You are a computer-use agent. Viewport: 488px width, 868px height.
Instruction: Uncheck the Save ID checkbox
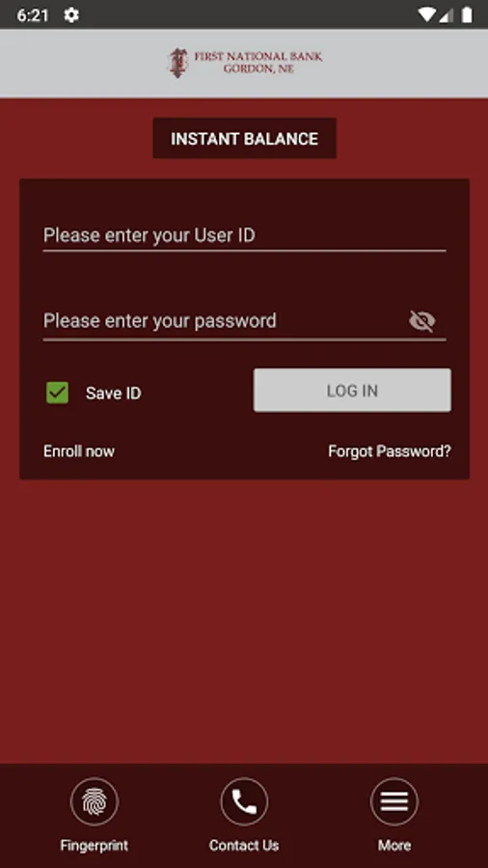pos(58,393)
